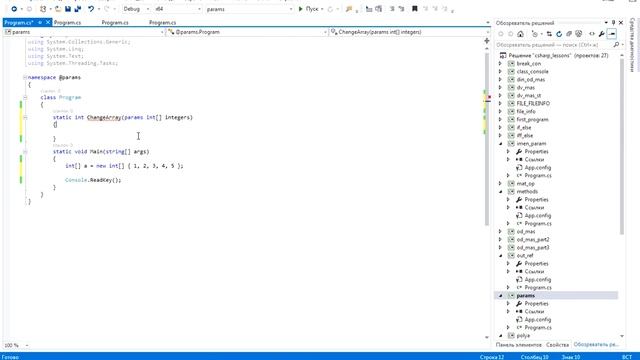640x360 pixels.
Task: Select the dv_mas project
Action: click(525, 87)
